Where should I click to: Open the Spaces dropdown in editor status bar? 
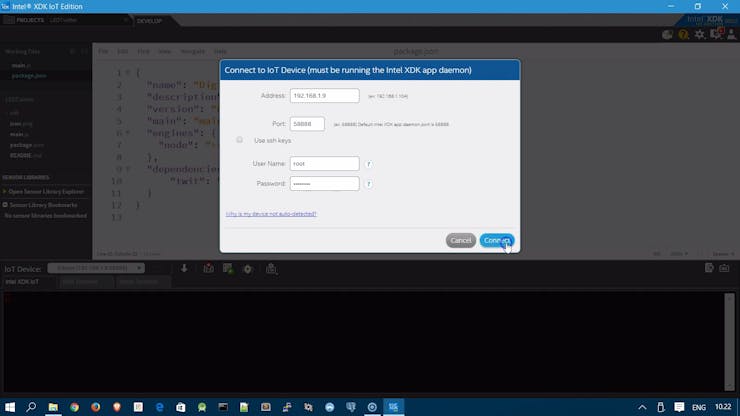(x=723, y=254)
